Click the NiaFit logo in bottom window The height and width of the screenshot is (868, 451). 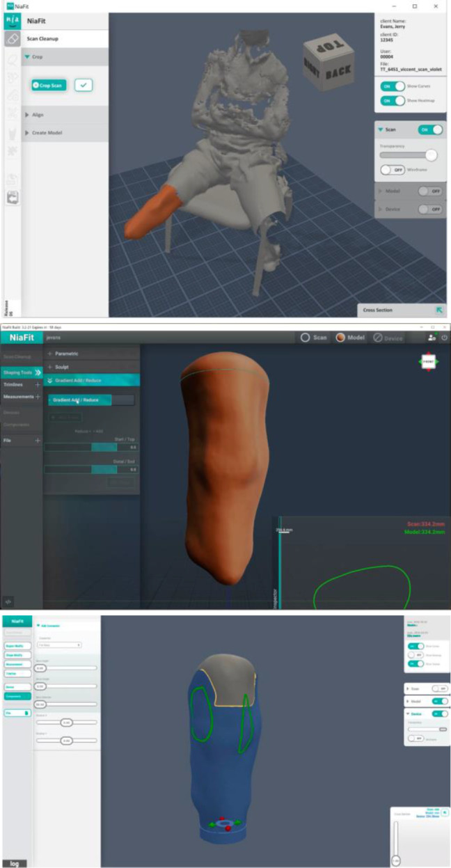[x=17, y=622]
